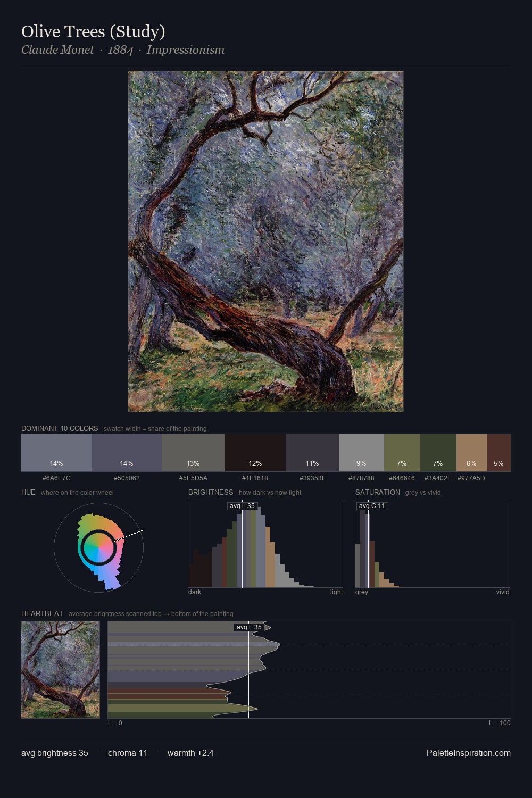The width and height of the screenshot is (532, 798).
Task: Click the '#646646' hex code label
Action: pos(402,478)
